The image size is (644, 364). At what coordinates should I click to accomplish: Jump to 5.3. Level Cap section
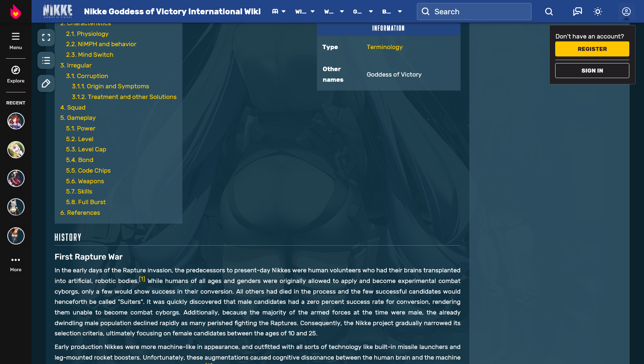tap(86, 149)
